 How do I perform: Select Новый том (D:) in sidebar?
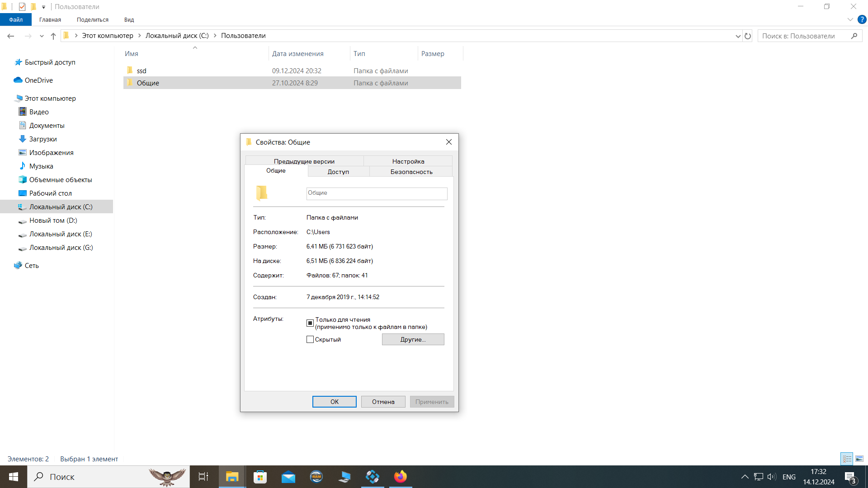coord(53,221)
